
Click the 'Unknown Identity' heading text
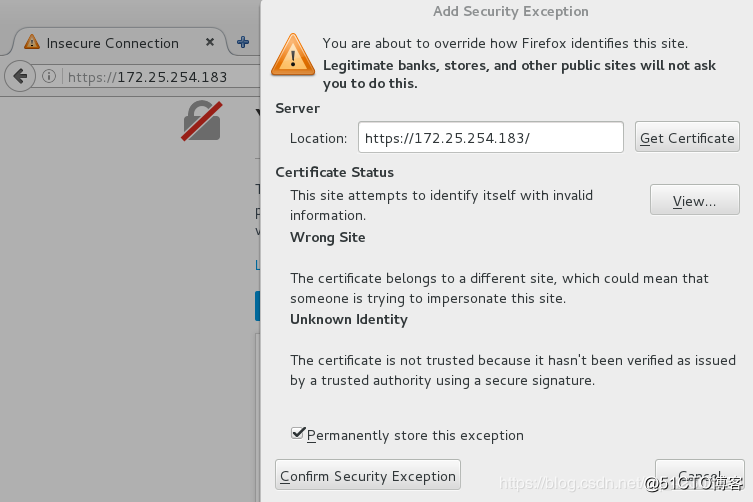(349, 319)
